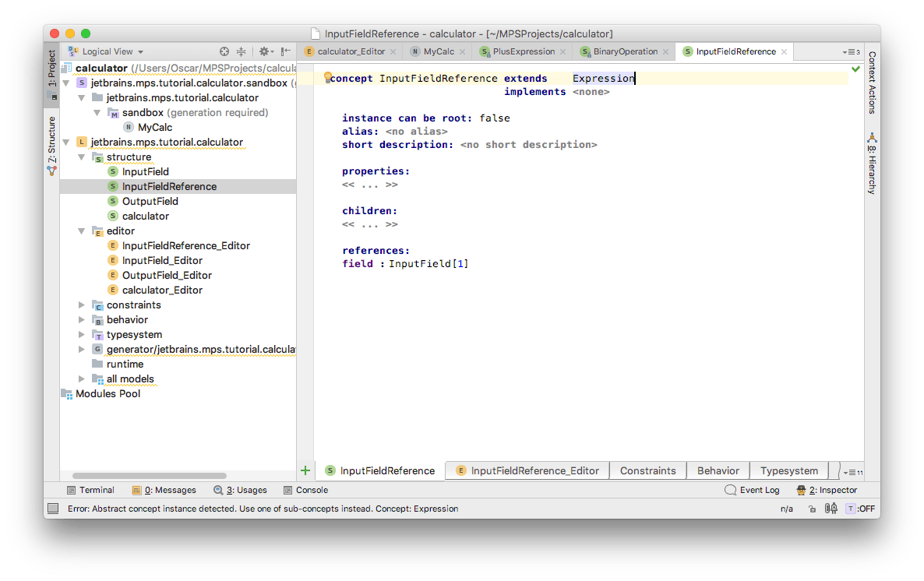Viewport: 924px width, 581px height.
Task: Hide the Project panel with the hide icon
Action: (286, 51)
